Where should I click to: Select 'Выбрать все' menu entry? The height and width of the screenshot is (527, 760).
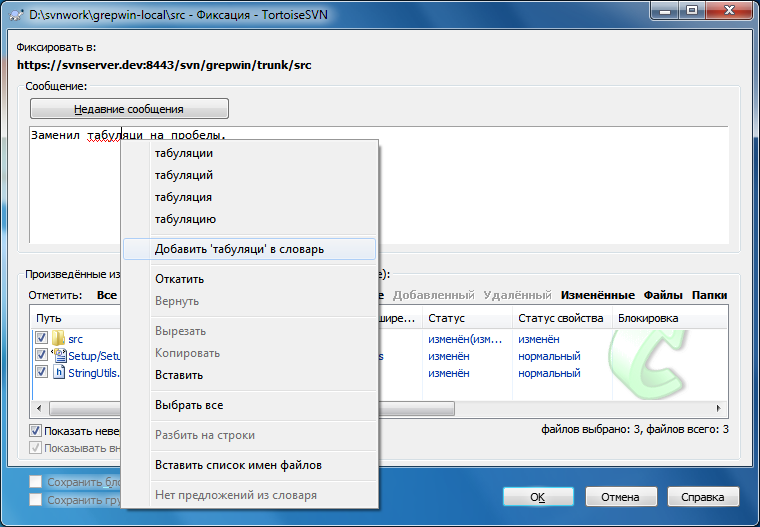(x=250, y=405)
